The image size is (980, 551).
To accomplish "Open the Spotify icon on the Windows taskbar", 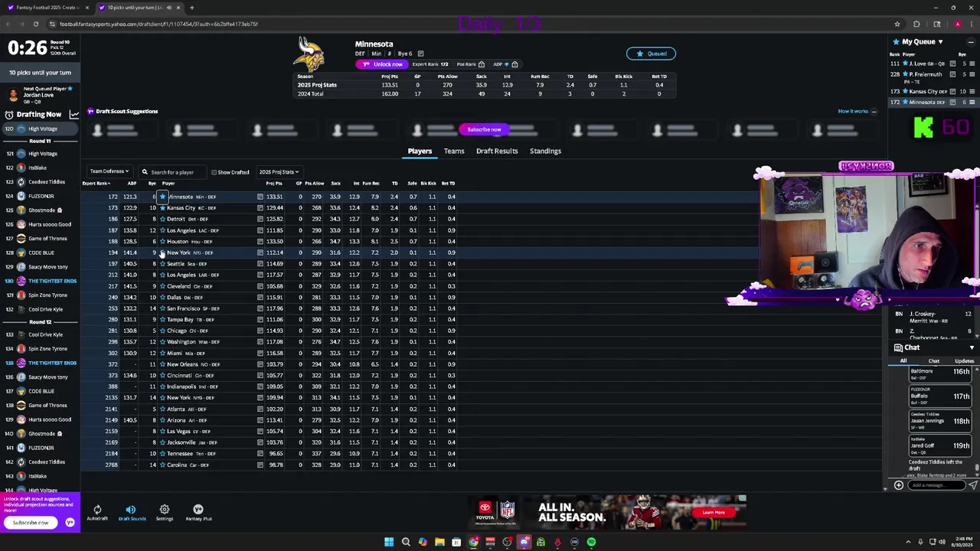I will (591, 542).
